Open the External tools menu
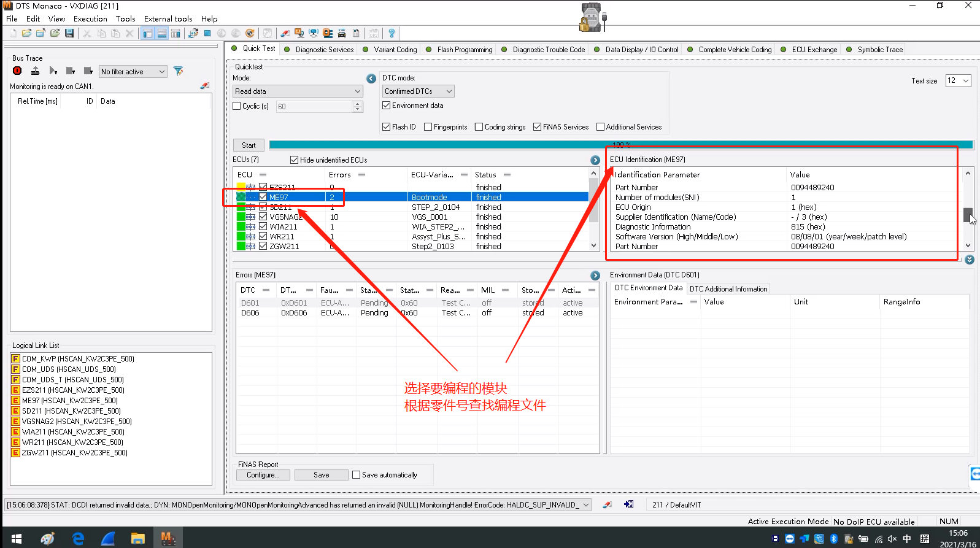Image resolution: width=980 pixels, height=548 pixels. click(168, 18)
